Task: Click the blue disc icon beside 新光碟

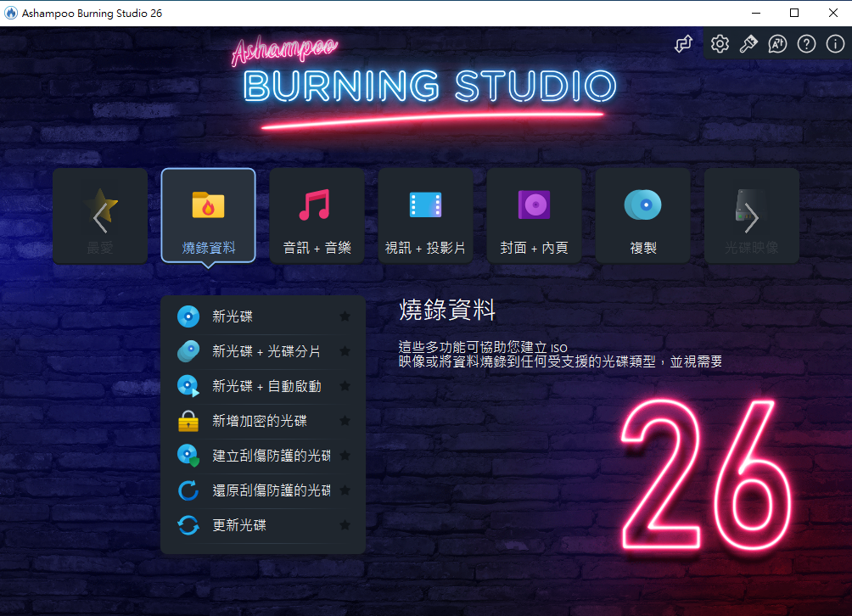Action: pyautogui.click(x=188, y=316)
